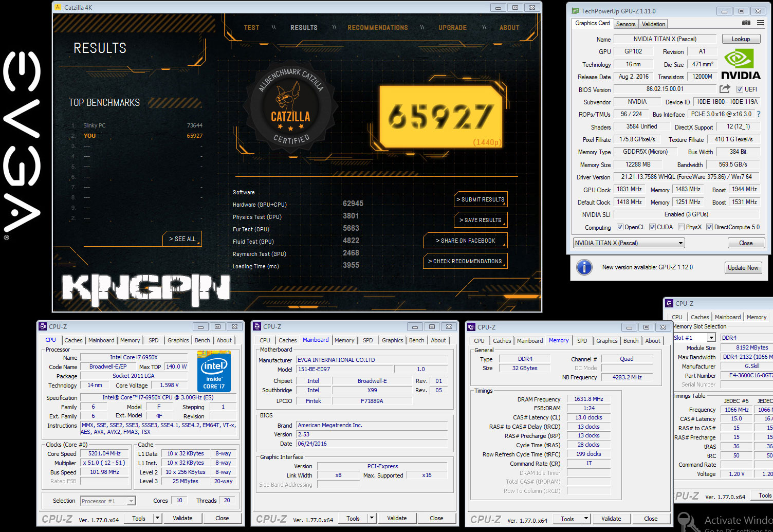
Task: Open the Slot #1 memory slot dropdown
Action: 694,338
